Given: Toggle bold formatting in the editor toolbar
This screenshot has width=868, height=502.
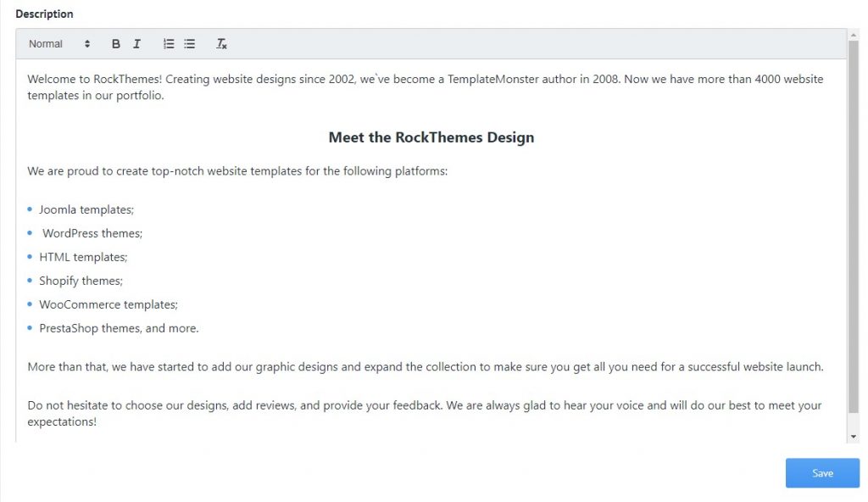Looking at the screenshot, I should tap(116, 44).
